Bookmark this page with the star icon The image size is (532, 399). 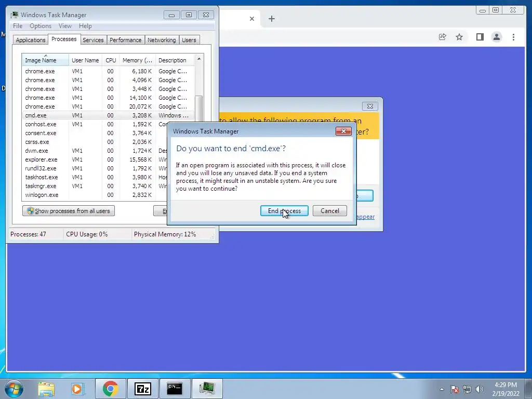point(459,37)
